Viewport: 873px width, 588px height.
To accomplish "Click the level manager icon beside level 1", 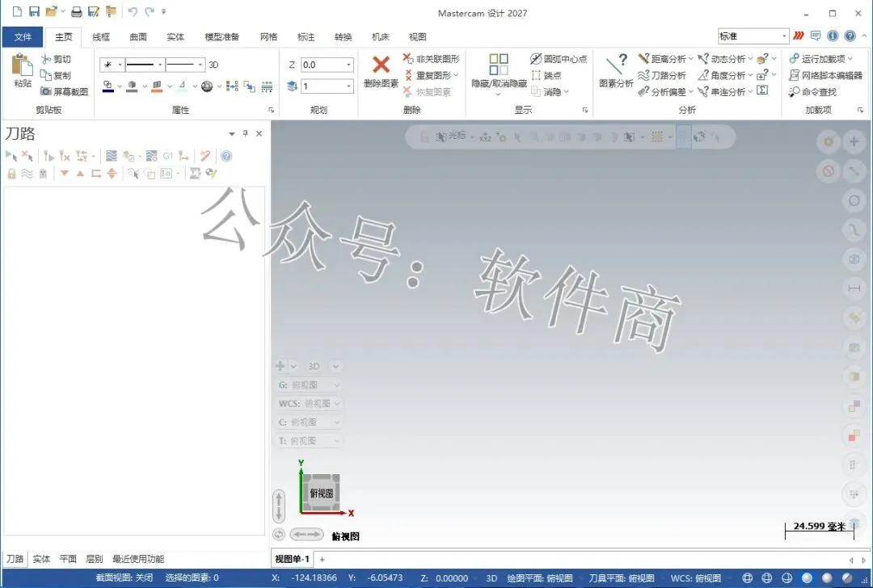I will tap(292, 86).
